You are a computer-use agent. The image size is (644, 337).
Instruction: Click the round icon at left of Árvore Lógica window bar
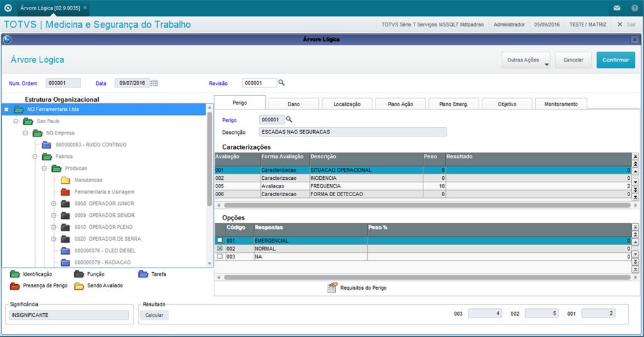(6, 40)
